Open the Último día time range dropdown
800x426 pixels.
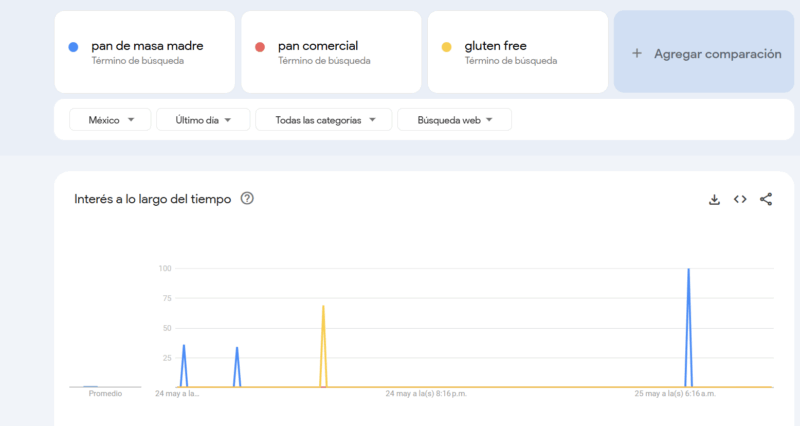click(x=202, y=120)
